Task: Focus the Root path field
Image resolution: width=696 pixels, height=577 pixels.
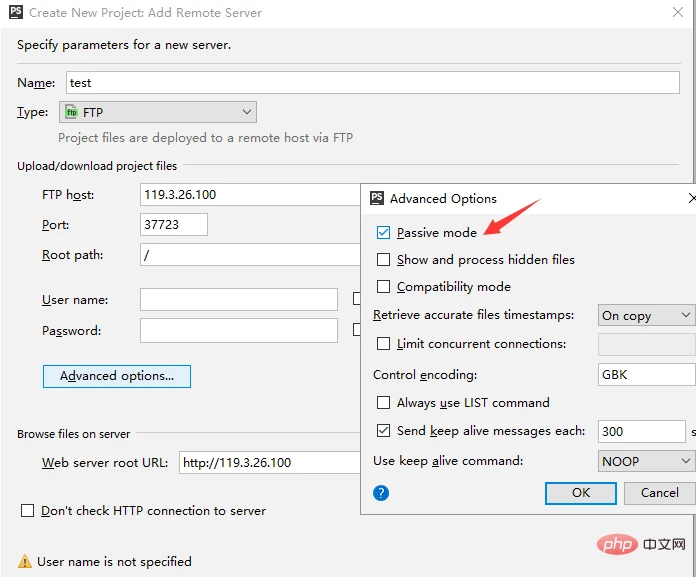Action: click(x=250, y=255)
